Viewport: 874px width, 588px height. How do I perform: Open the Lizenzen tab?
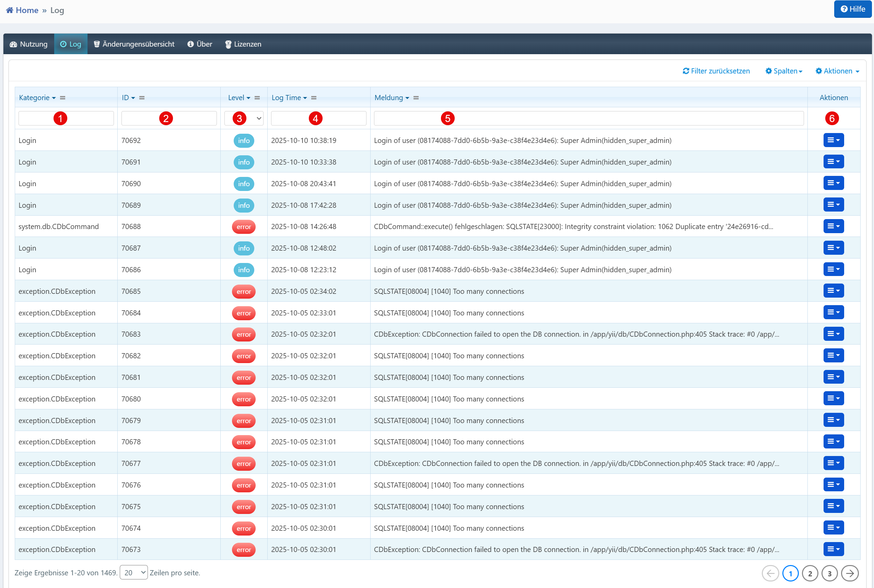243,44
